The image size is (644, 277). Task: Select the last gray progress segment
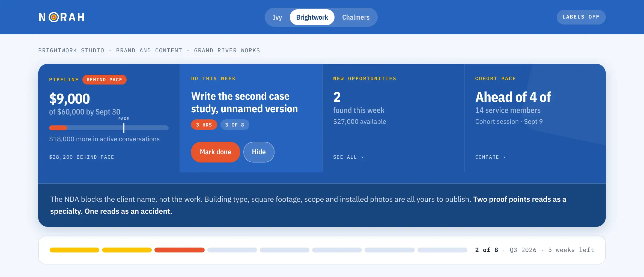tap(442, 250)
